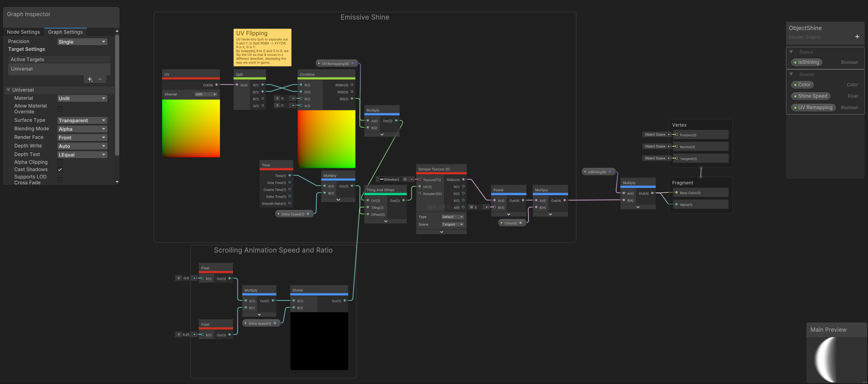Open the Surface Type dropdown set to Transparent
Image resolution: width=868 pixels, height=384 pixels.
click(82, 121)
